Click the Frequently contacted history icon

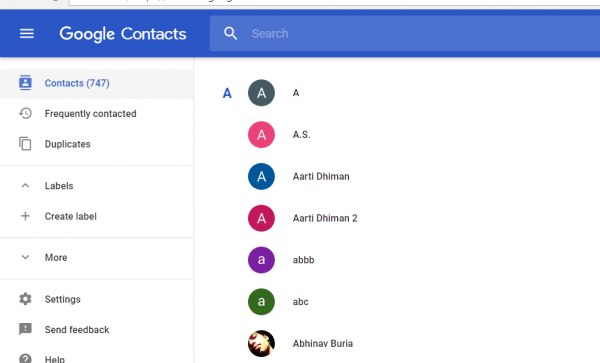coord(25,113)
